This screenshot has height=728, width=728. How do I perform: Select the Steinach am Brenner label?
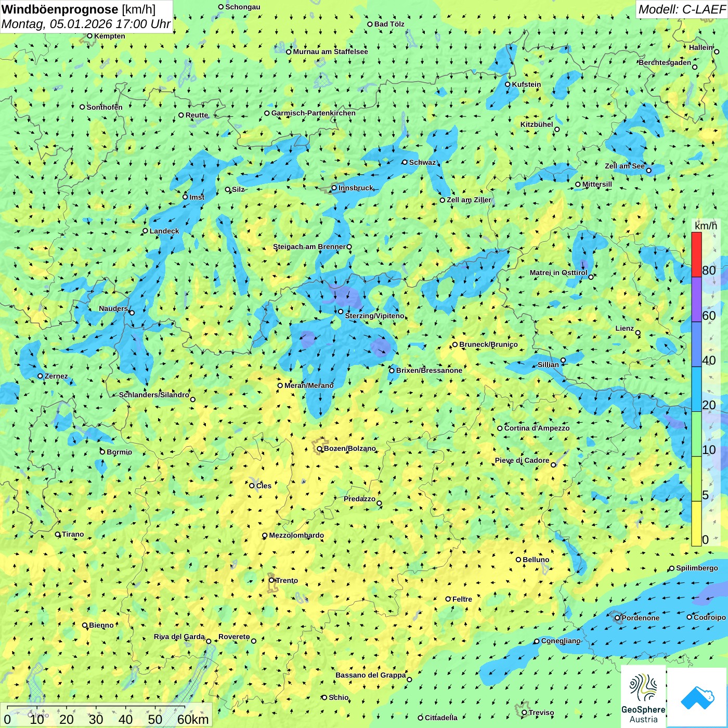coord(309,246)
